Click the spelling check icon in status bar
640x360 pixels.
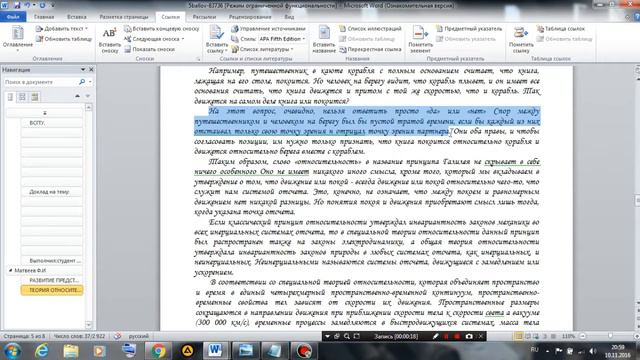point(118,336)
